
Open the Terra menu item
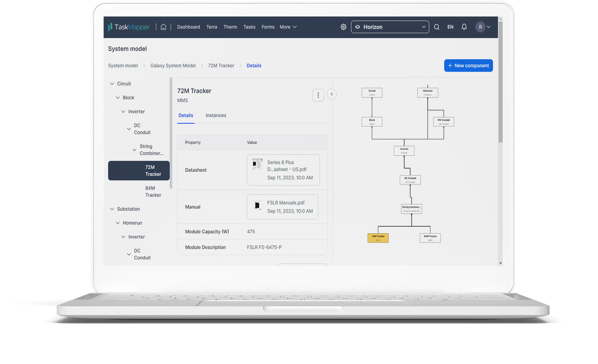coord(211,27)
